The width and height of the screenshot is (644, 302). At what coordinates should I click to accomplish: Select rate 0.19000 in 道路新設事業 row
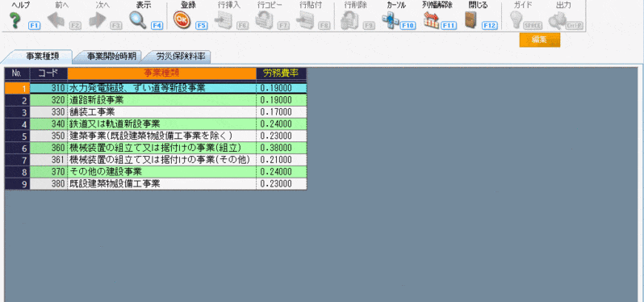(282, 100)
